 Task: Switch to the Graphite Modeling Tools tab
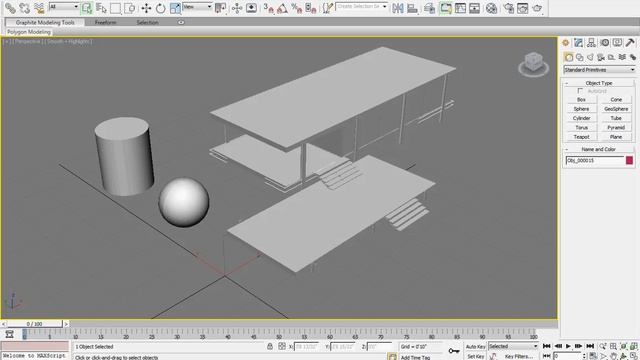[x=45, y=22]
